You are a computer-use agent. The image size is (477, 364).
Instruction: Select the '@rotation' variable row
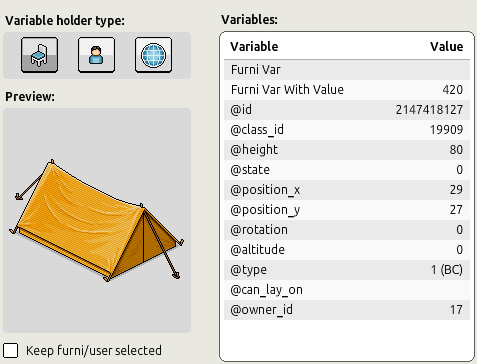coord(347,230)
